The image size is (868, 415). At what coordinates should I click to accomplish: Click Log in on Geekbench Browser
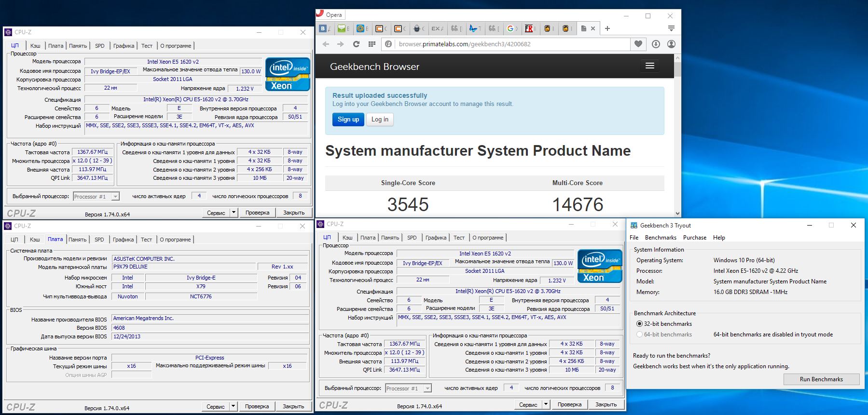point(380,120)
